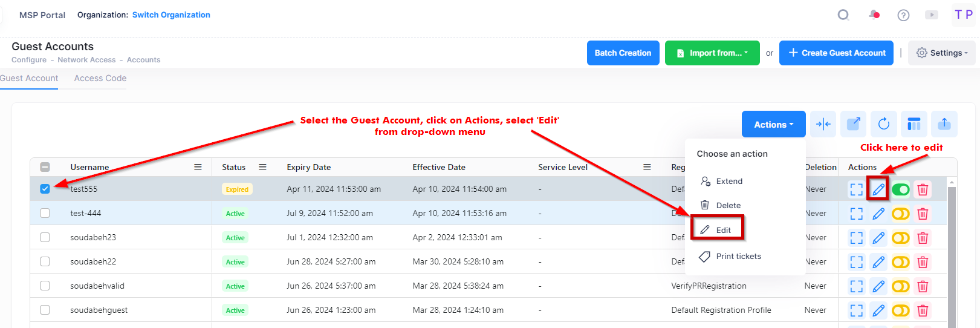This screenshot has width=980, height=328.
Task: Click the search icon in top bar
Action: coord(843,15)
